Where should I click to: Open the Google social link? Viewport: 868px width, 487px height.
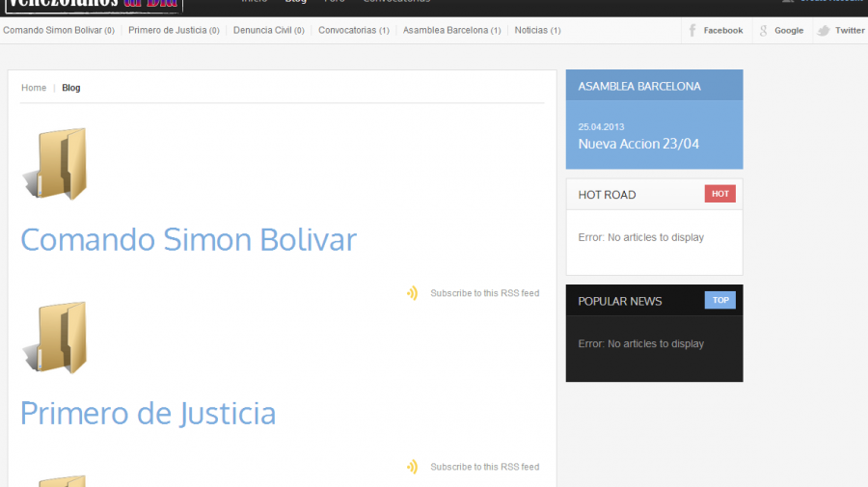pos(782,31)
